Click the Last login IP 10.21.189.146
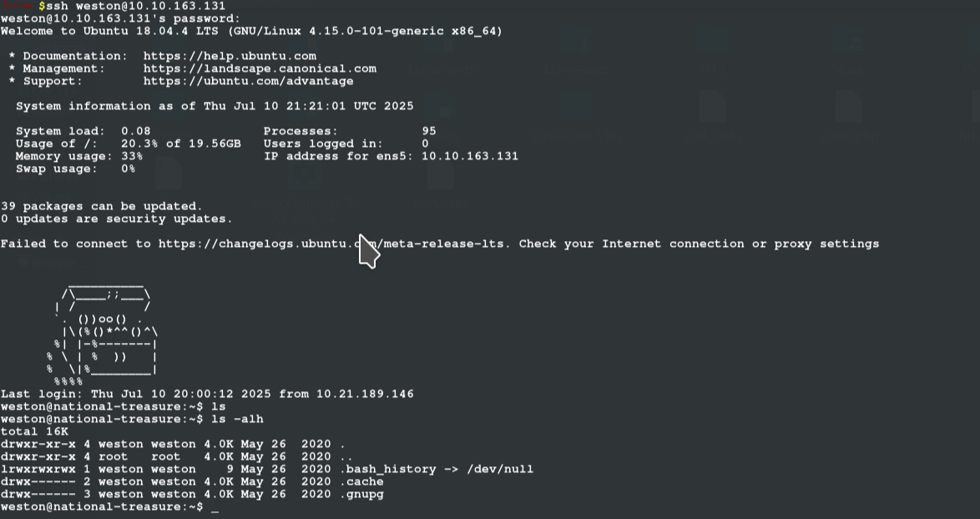The height and width of the screenshot is (519, 980). [365, 394]
